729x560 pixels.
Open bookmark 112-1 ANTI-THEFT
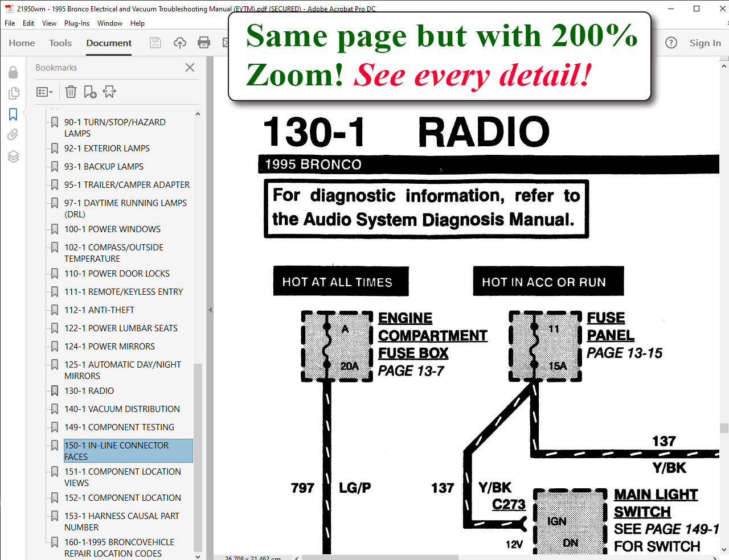click(99, 310)
